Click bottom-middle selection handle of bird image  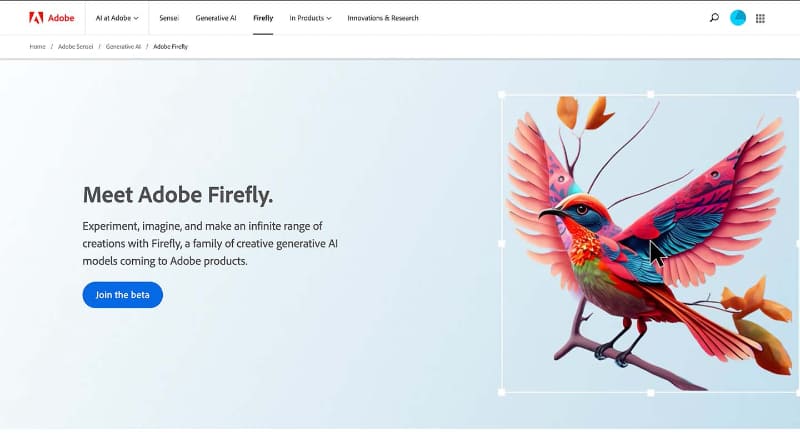click(651, 392)
